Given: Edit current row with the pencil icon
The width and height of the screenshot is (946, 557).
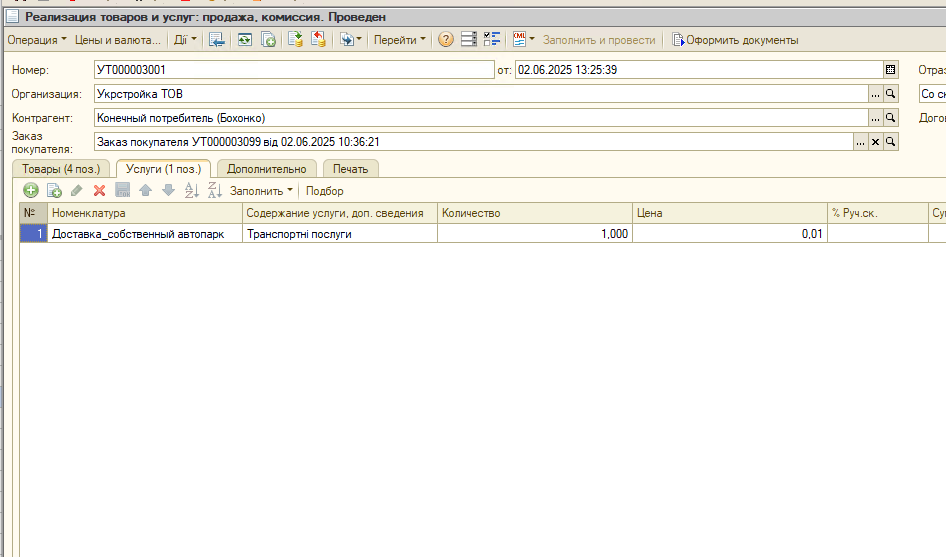Looking at the screenshot, I should pos(77,191).
